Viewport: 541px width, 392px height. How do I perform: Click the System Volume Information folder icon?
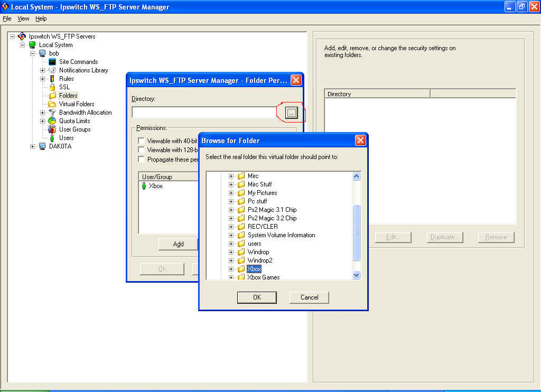(x=241, y=235)
